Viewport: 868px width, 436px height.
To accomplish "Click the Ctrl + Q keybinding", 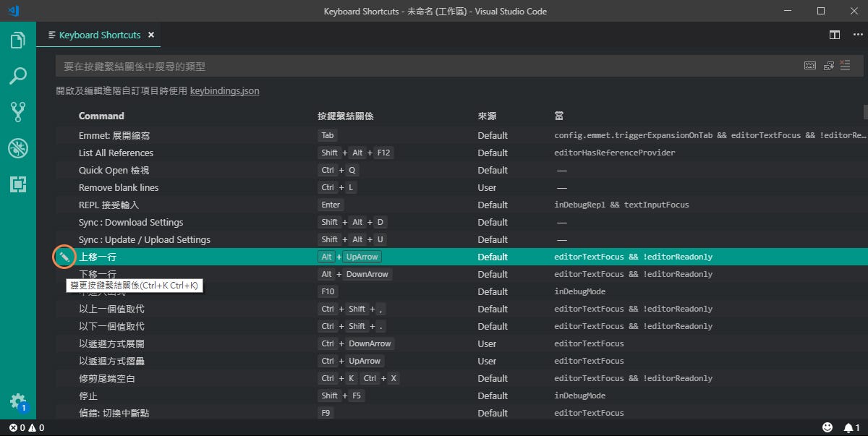I will click(339, 170).
